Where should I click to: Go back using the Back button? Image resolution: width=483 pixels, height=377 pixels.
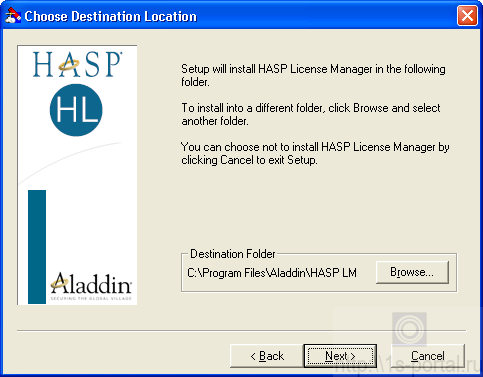[x=267, y=356]
